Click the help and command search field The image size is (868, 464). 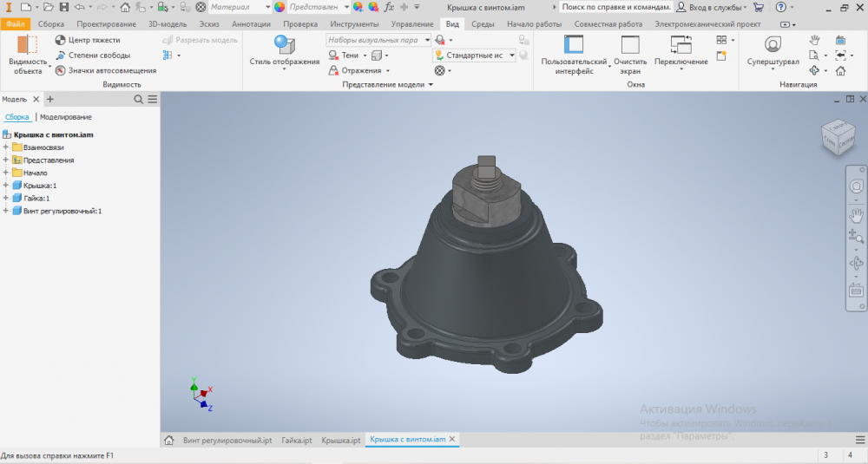tap(615, 7)
